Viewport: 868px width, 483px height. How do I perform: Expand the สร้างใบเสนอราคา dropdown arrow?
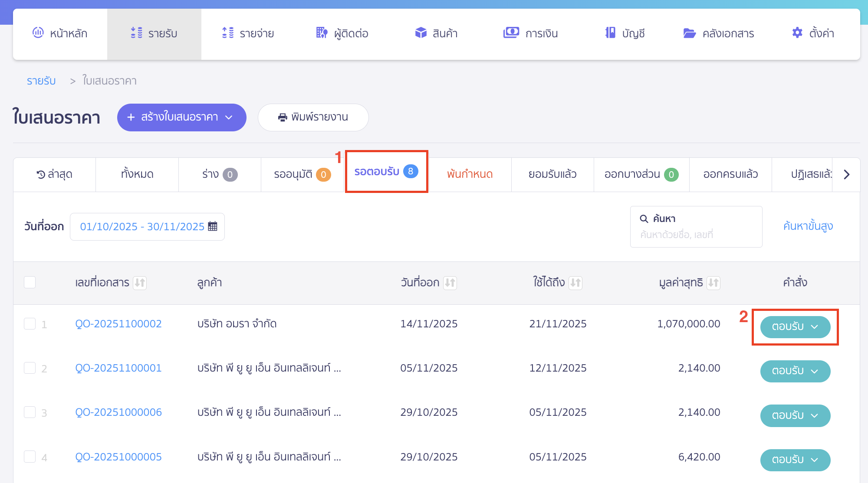coord(230,117)
